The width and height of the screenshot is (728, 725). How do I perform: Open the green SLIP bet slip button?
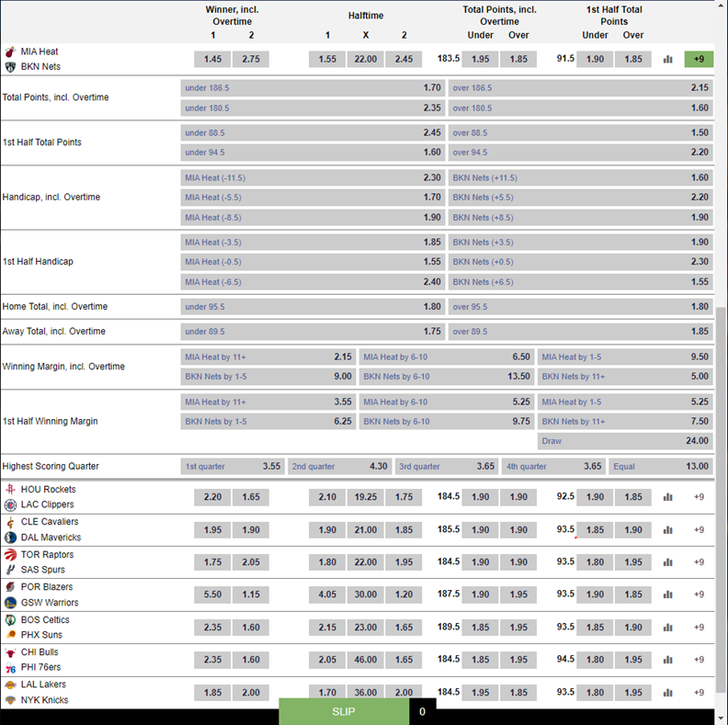[x=344, y=711]
